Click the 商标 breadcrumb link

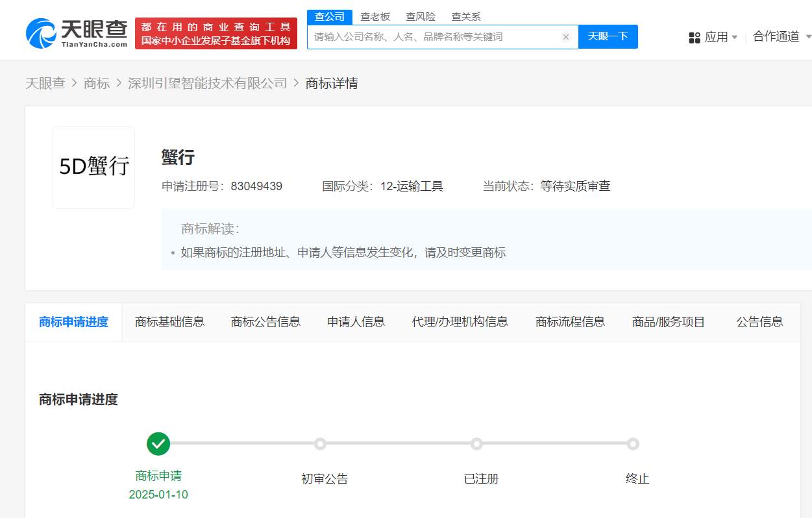coord(97,83)
